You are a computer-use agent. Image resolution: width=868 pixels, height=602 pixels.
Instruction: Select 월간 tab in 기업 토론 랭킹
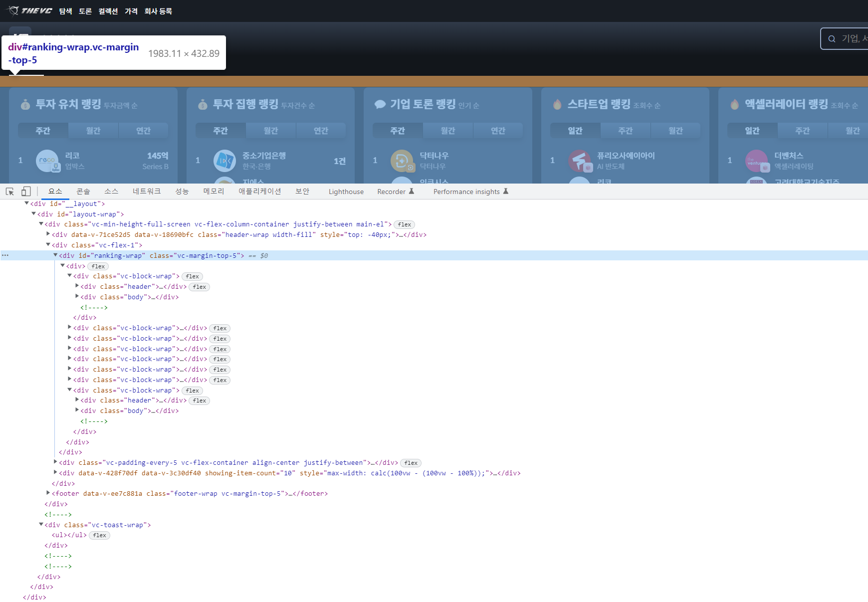(448, 131)
